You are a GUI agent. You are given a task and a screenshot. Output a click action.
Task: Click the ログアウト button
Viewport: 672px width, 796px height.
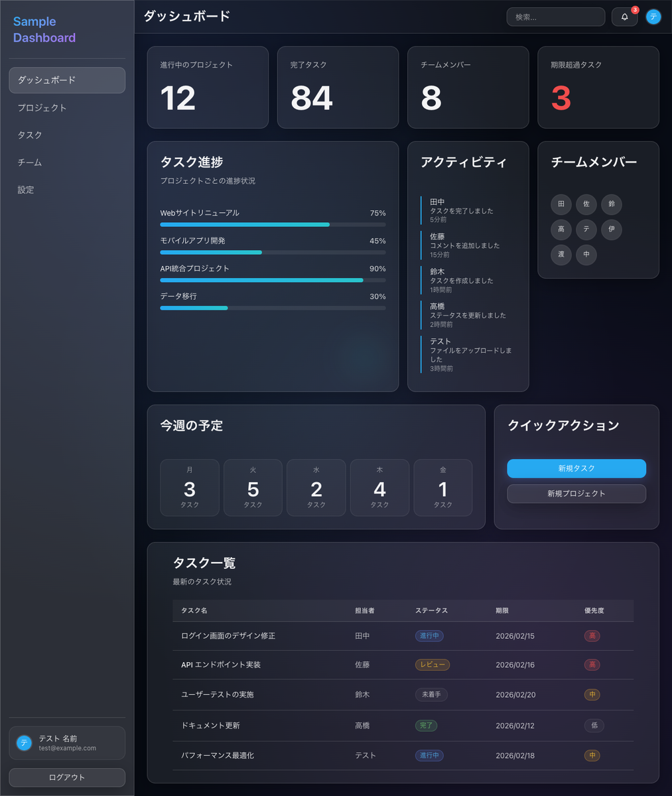[x=67, y=777]
